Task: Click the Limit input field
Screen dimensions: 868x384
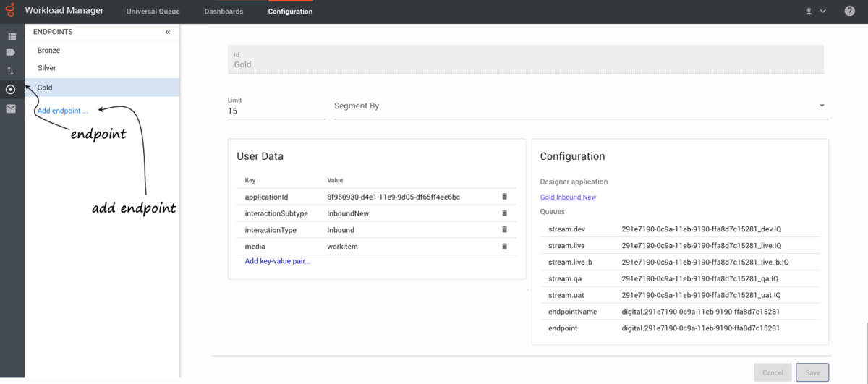Action: 276,111
